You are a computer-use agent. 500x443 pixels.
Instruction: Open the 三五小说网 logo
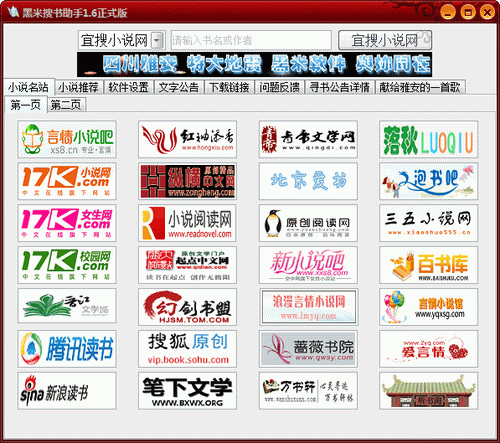pos(428,223)
